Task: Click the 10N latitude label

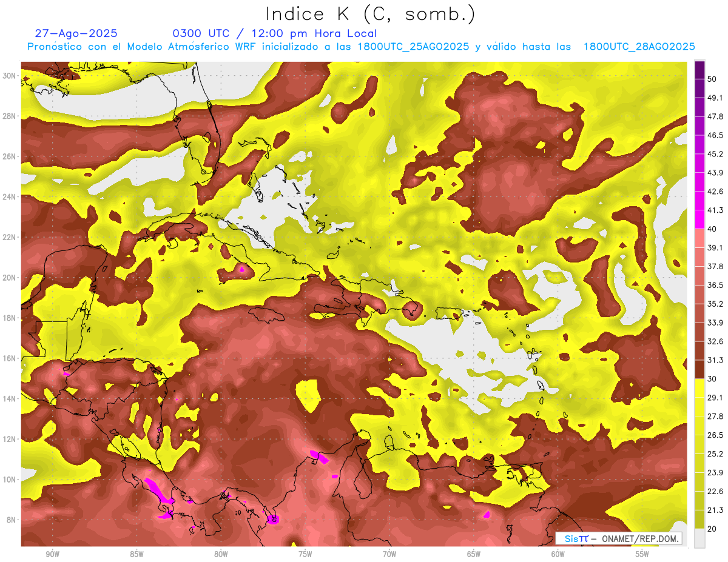Action: coord(10,480)
